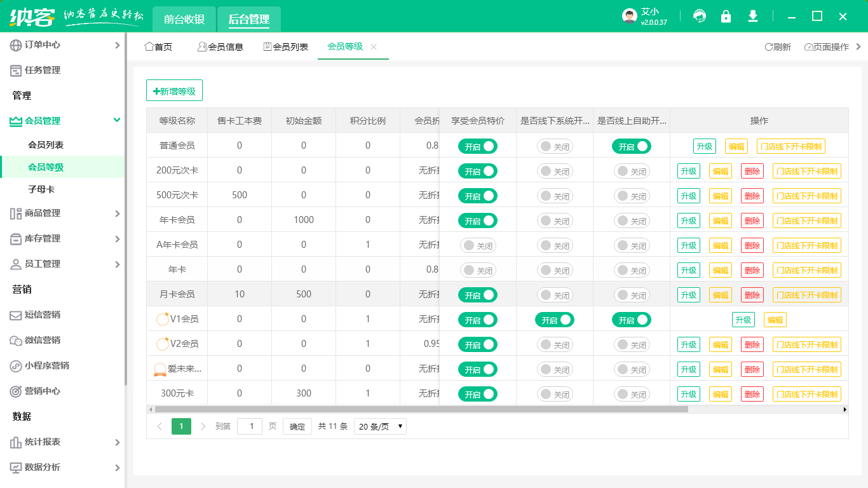868x488 pixels.
Task: Disable 享受会员特价 for 普通会员
Action: coord(477,146)
